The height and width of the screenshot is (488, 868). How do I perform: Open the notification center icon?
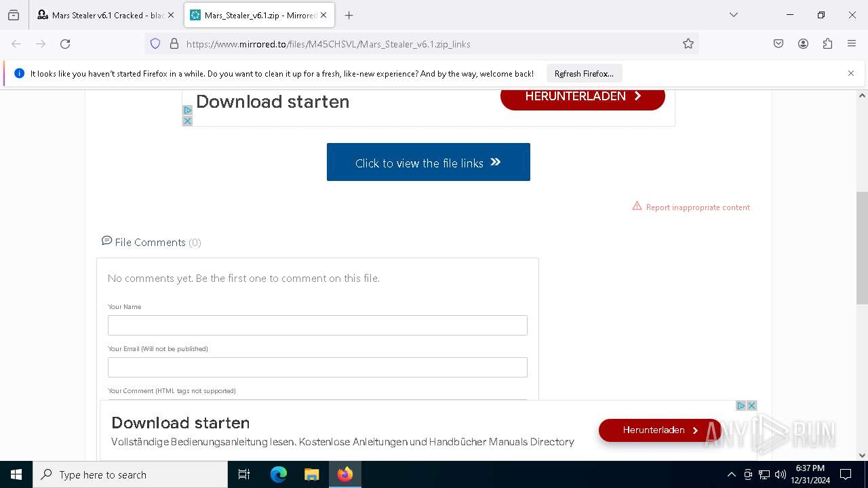(x=846, y=474)
